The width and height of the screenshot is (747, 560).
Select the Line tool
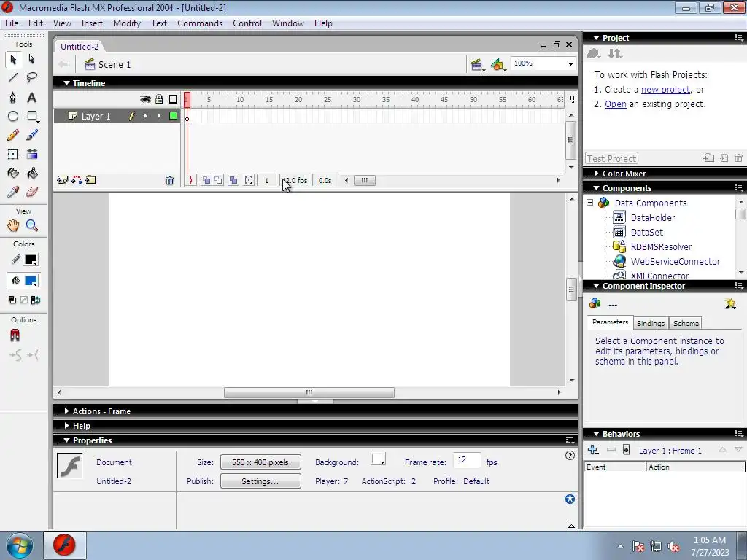coord(13,77)
